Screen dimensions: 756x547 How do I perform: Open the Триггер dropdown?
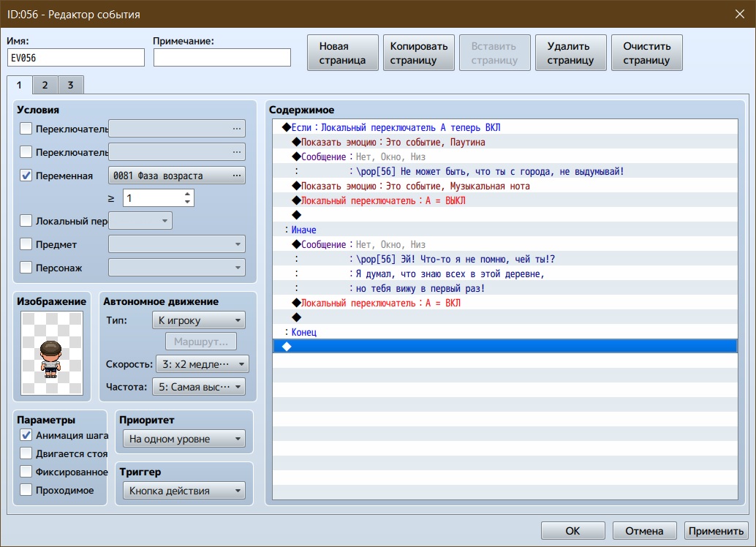(x=184, y=491)
